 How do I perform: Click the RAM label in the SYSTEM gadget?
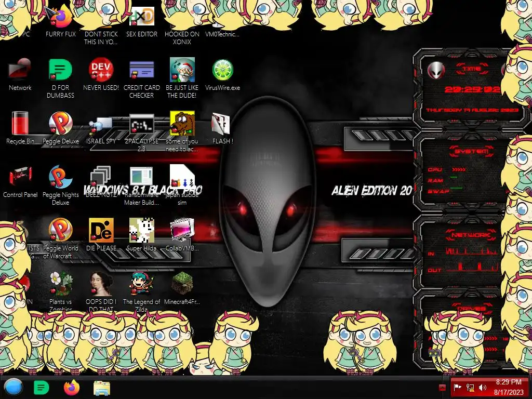click(x=435, y=180)
